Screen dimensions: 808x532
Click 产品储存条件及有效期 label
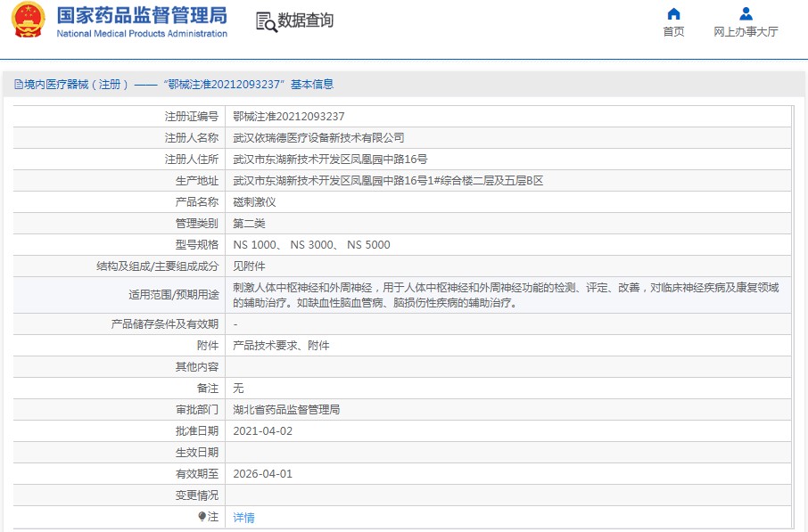pyautogui.click(x=165, y=324)
